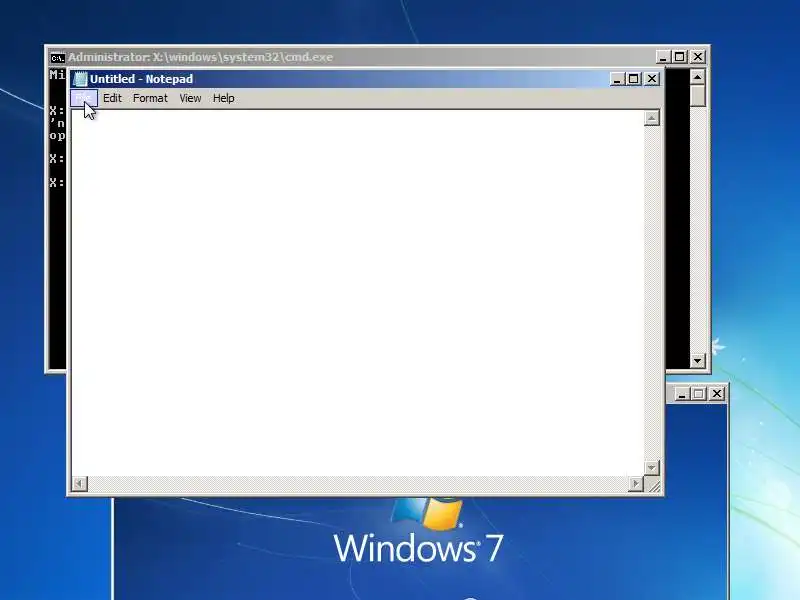Minimize the background setup window behind Notepad
The width and height of the screenshot is (800, 600).
click(x=682, y=394)
